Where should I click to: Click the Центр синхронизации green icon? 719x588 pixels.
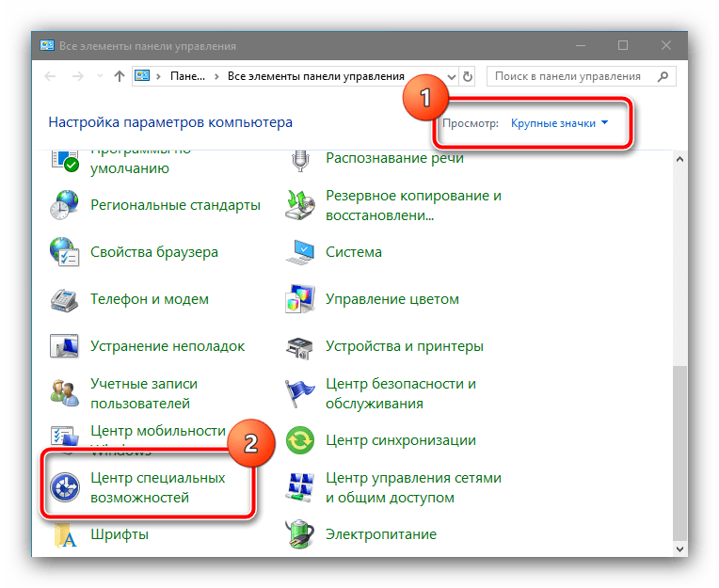[x=300, y=440]
